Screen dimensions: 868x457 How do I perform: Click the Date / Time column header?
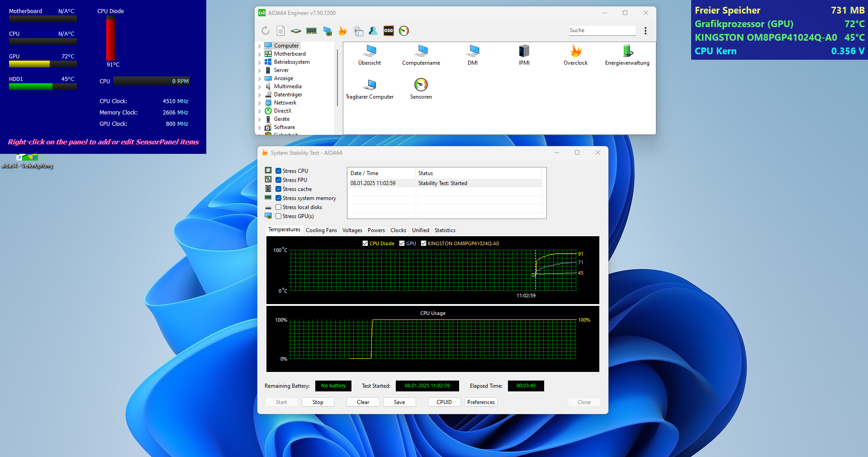[381, 173]
